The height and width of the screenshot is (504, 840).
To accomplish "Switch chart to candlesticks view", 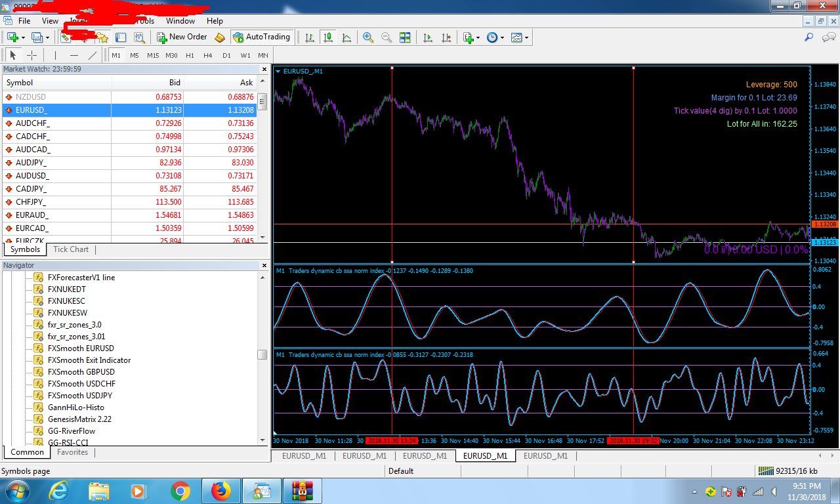I will click(x=327, y=37).
